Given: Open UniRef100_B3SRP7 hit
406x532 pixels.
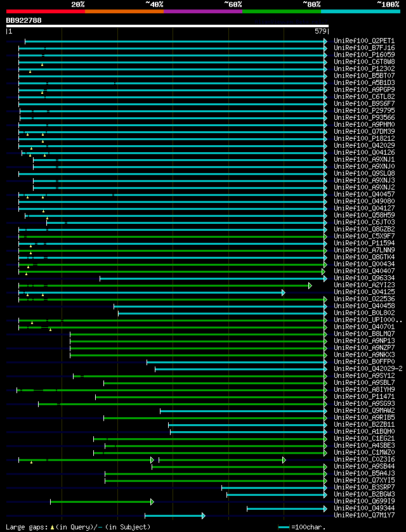Looking at the screenshot, I should click(364, 486).
